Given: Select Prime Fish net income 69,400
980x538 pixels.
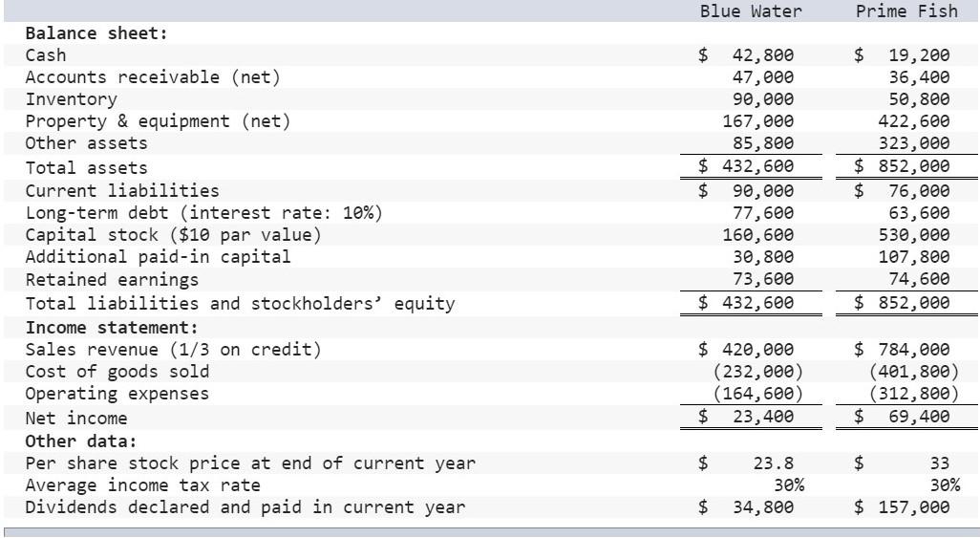Looking at the screenshot, I should point(920,416).
